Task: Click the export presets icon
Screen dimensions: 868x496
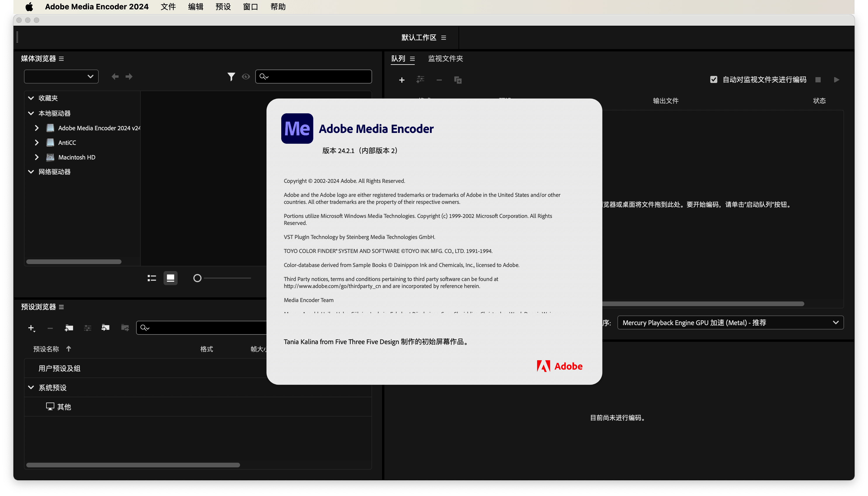Action: [x=125, y=328]
